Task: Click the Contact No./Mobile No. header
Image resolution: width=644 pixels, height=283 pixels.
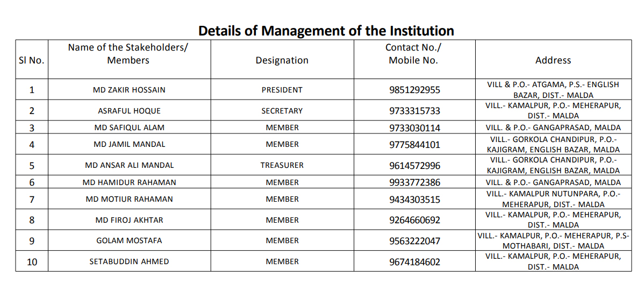Action: [413, 54]
